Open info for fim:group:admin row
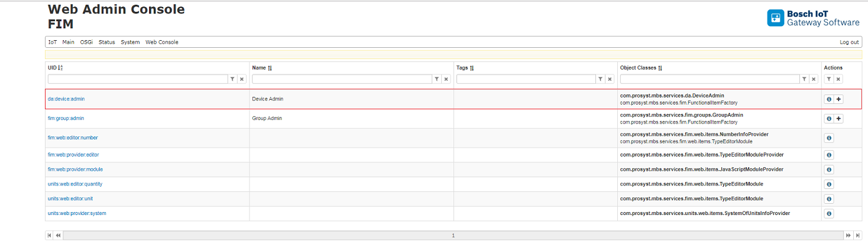Screen dimensions: 868x241 (x=829, y=119)
